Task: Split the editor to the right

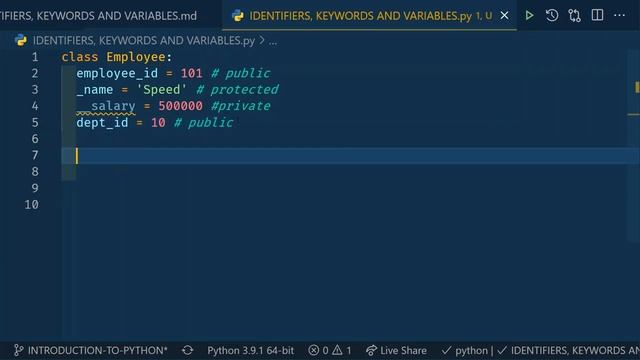Action: click(597, 15)
